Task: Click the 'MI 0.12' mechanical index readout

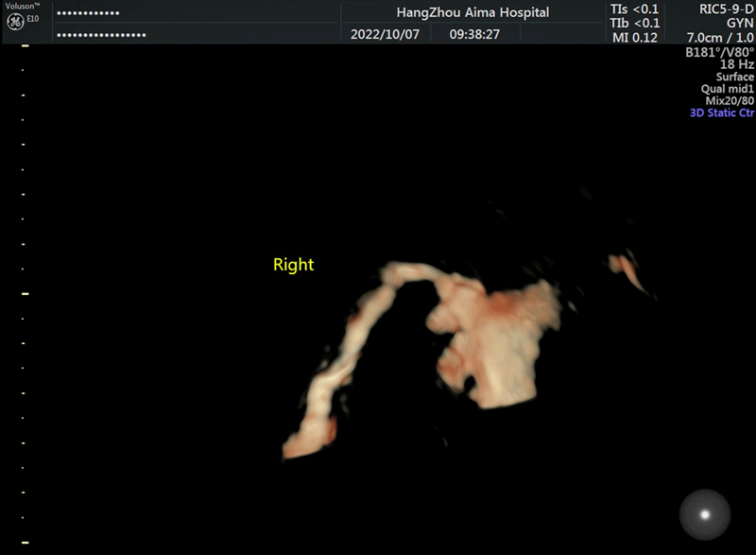Action: tap(634, 37)
